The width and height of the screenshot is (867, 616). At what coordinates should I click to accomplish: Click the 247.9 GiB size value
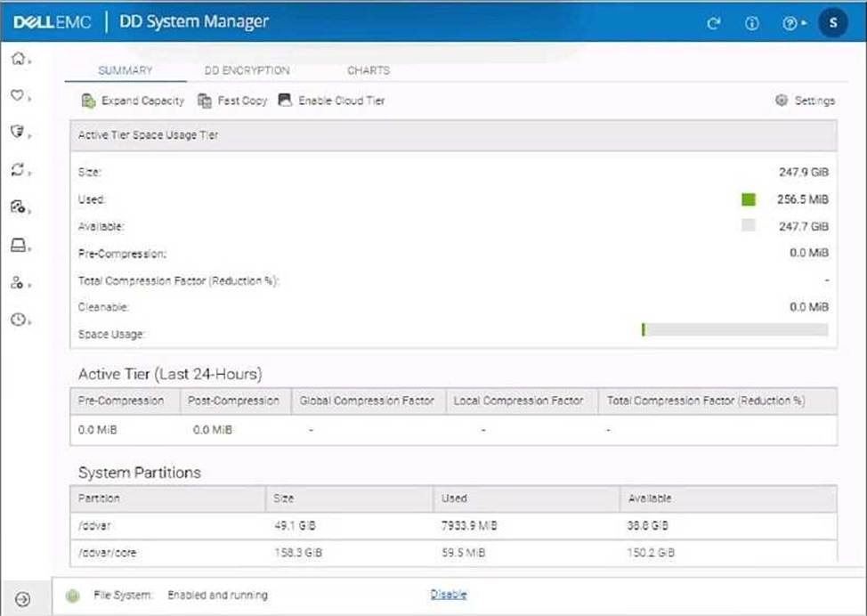coord(804,172)
